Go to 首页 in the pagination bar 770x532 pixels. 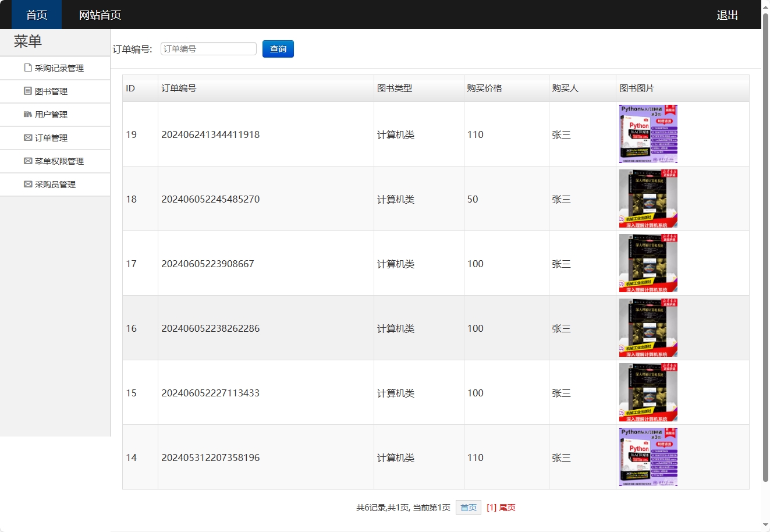point(469,508)
